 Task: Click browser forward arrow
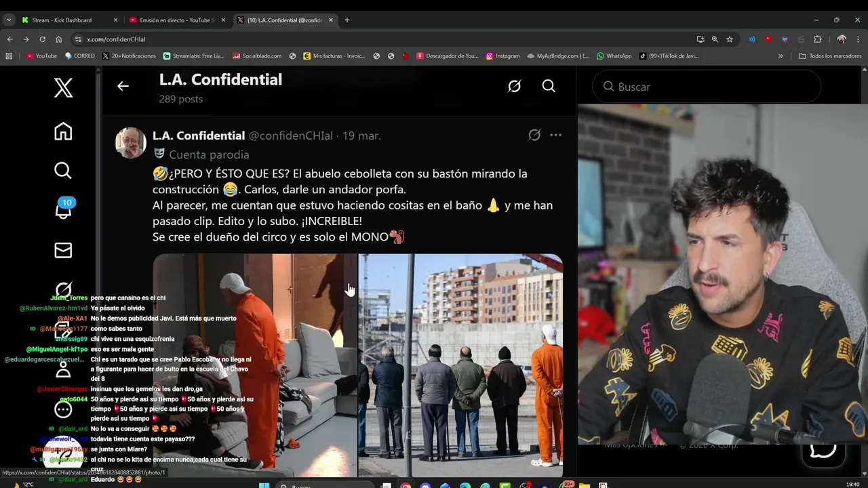pos(26,39)
